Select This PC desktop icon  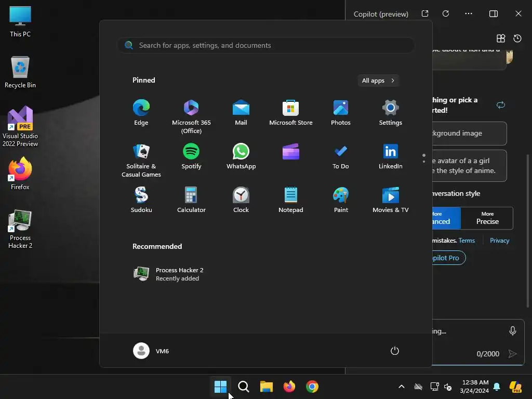[20, 21]
